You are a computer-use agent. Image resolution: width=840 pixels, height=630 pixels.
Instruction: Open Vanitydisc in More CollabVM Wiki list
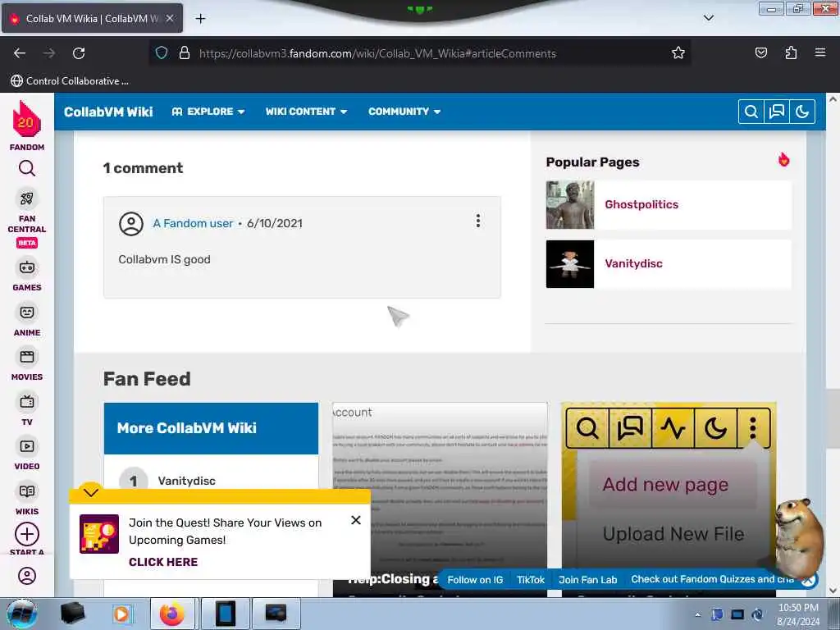pyautogui.click(x=186, y=481)
